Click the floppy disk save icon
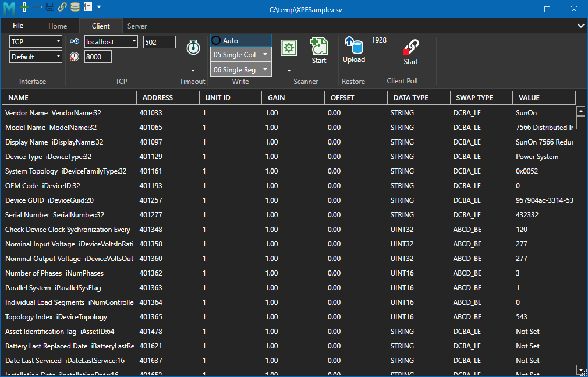The image size is (588, 377). (x=50, y=7)
